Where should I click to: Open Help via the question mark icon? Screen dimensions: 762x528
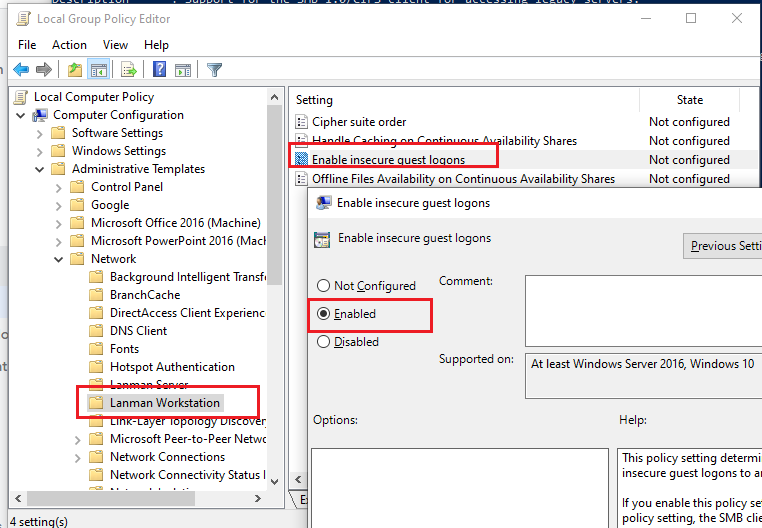(159, 70)
